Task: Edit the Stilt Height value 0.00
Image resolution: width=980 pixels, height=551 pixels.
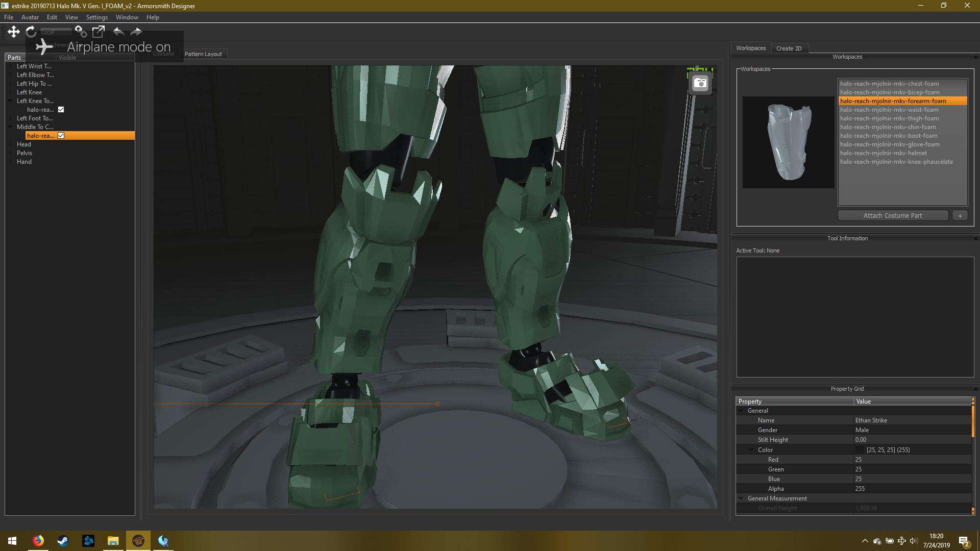Action: coord(913,440)
